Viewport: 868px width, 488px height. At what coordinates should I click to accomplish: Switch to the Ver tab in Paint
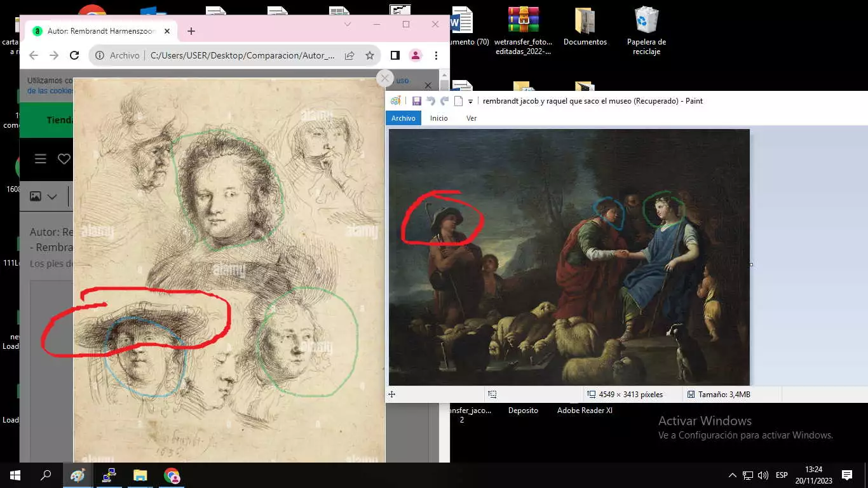pyautogui.click(x=471, y=118)
